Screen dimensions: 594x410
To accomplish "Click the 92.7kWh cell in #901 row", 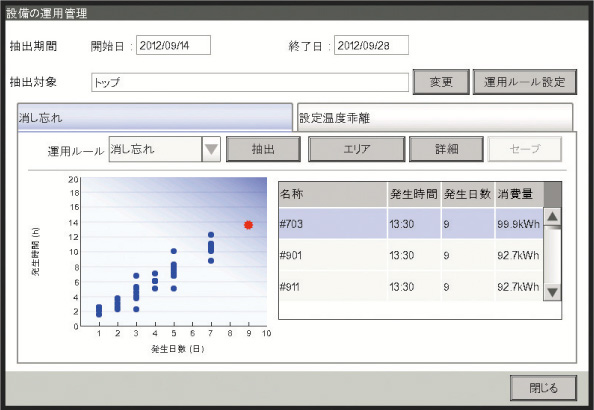I will click(x=518, y=255).
